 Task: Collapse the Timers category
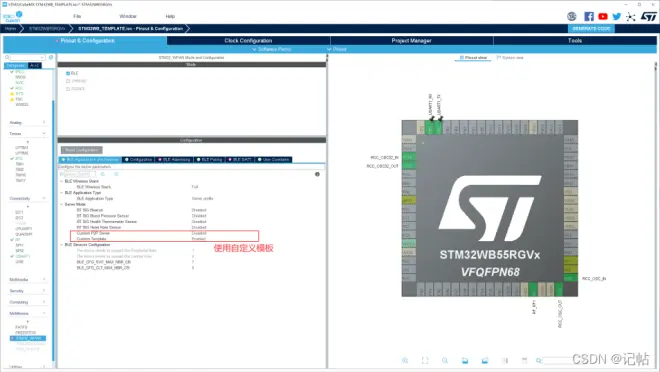coord(27,133)
